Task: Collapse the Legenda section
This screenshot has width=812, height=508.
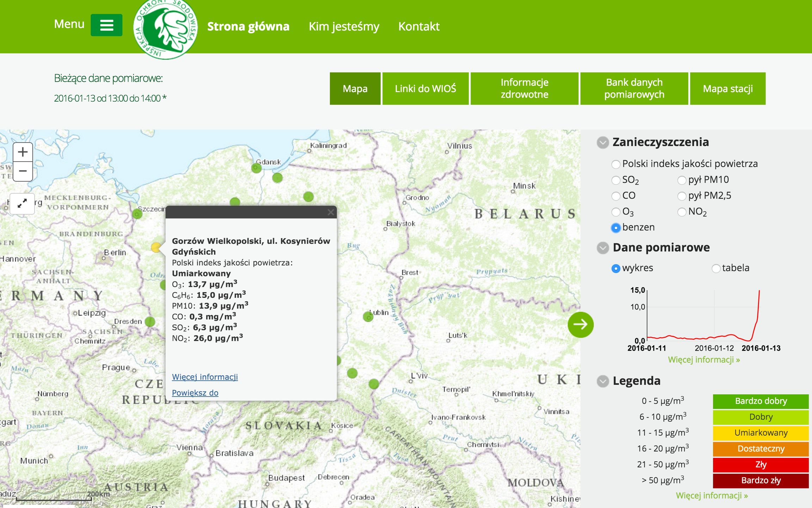Action: pyautogui.click(x=603, y=381)
